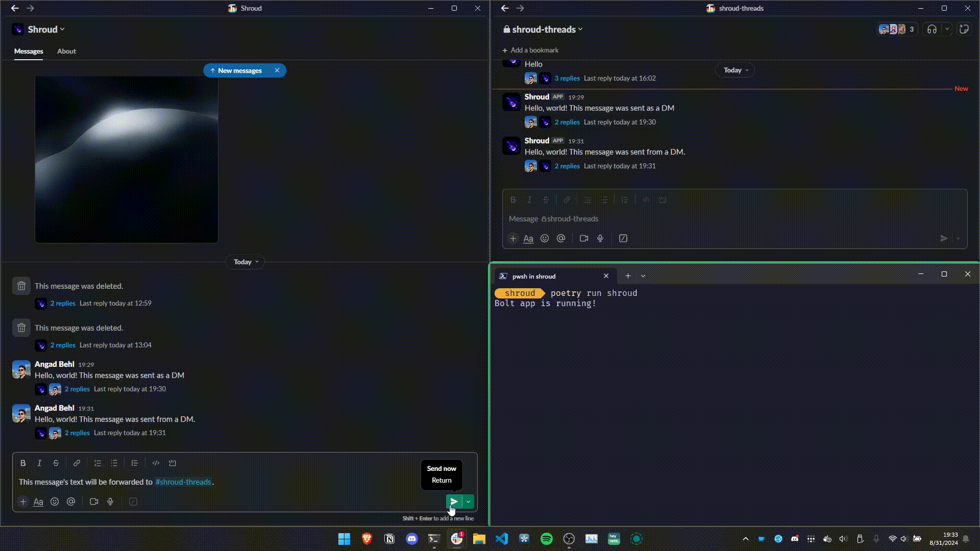This screenshot has width=980, height=551.
Task: Open emoji picker in left composer
Action: click(55, 502)
